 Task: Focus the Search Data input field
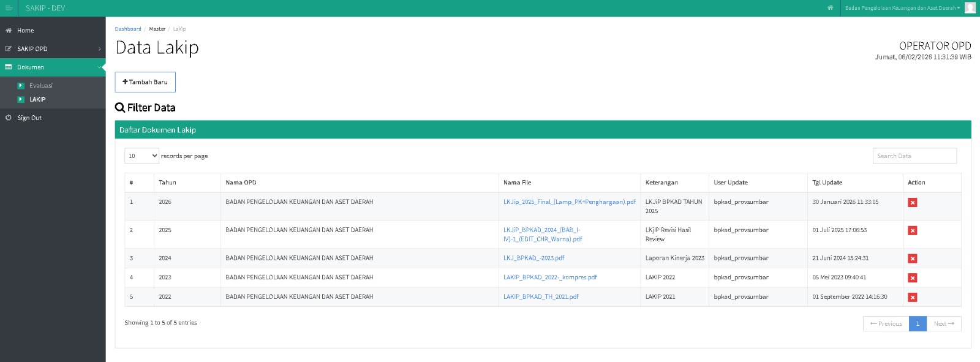coord(914,156)
